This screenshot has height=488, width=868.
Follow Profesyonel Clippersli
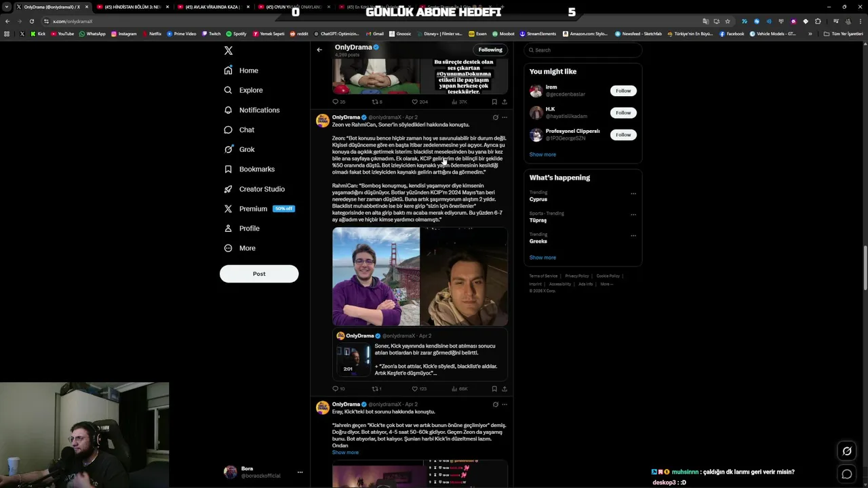click(x=623, y=135)
